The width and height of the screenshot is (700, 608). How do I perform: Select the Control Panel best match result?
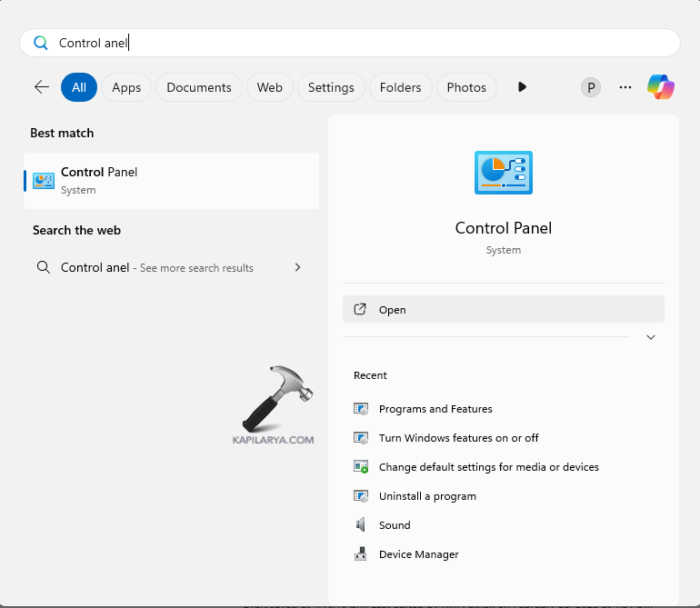(x=171, y=180)
